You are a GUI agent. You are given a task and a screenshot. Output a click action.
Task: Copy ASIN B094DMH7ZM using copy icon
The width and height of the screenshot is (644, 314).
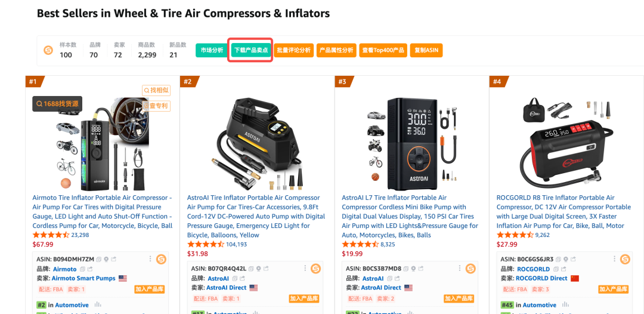click(x=99, y=259)
